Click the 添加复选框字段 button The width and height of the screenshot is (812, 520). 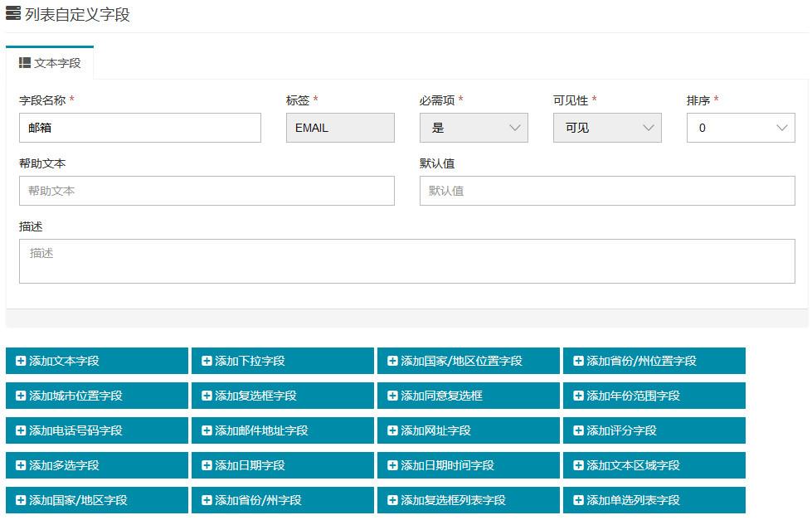tap(283, 396)
